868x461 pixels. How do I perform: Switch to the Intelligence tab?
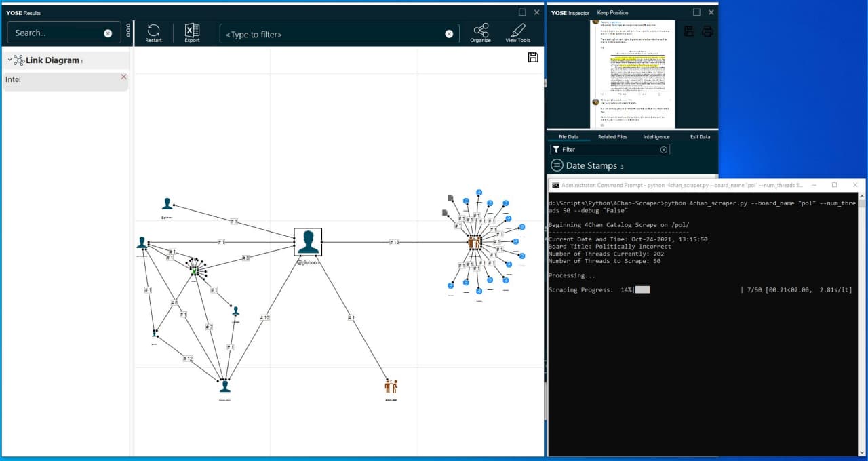656,136
